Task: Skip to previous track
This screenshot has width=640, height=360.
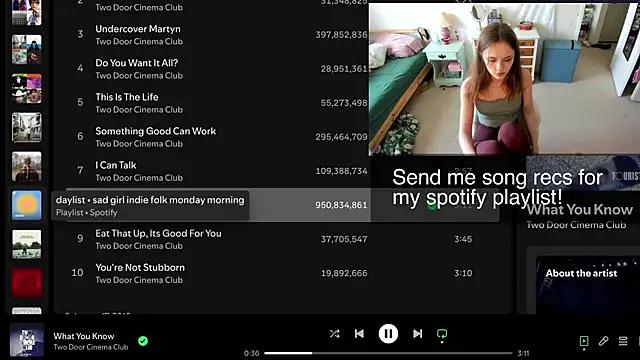Action: point(359,334)
